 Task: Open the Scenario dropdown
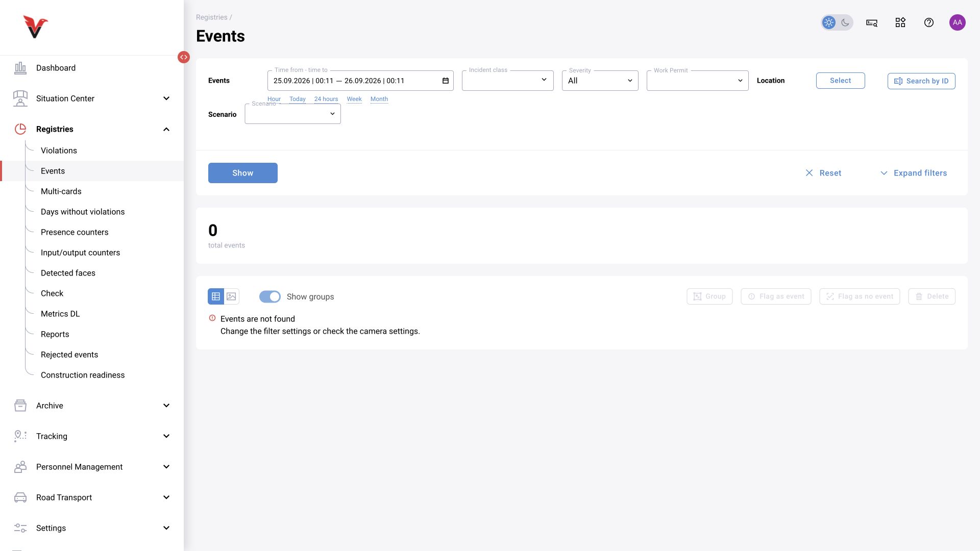pos(293,114)
